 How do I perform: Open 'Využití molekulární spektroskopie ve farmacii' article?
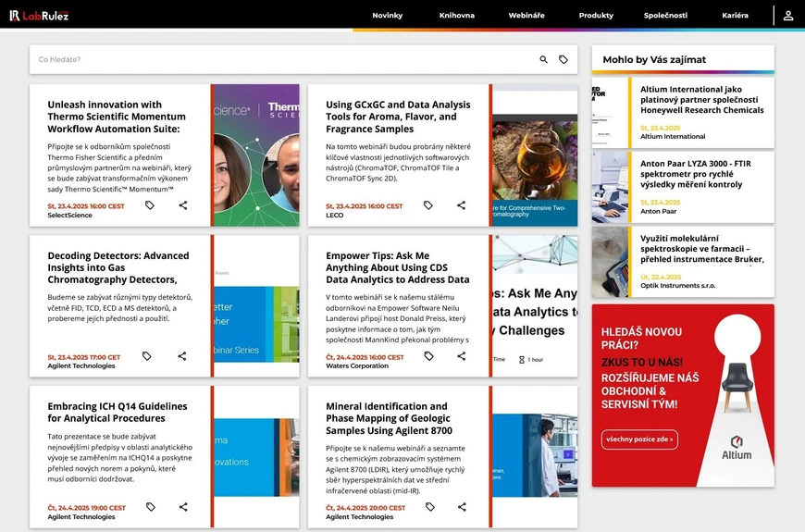point(701,249)
